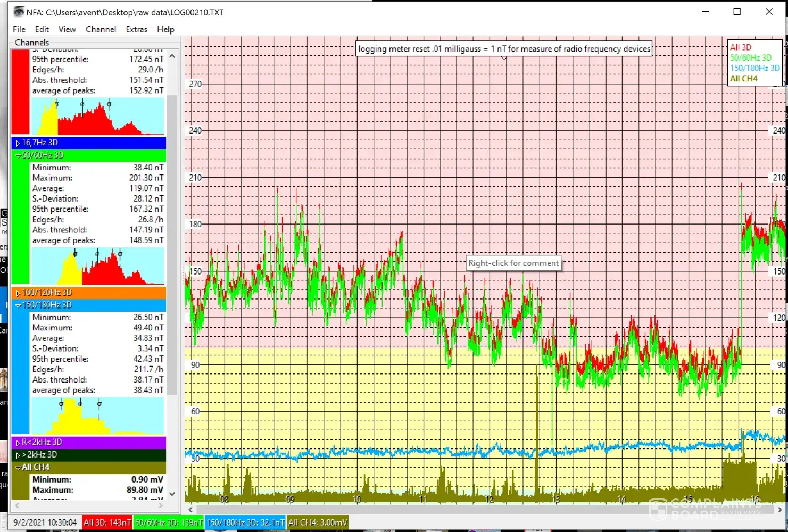Click the chart's right scroll arrow

(x=779, y=510)
